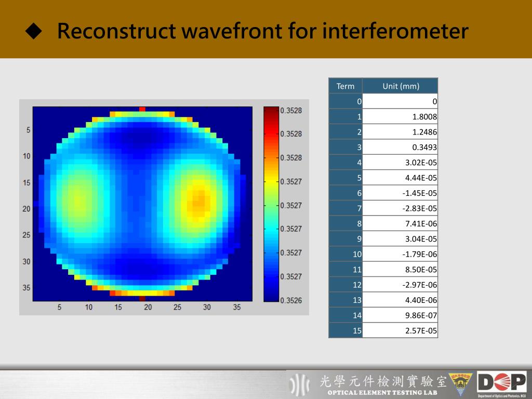
Task: Select the Term cell labeled '10'
Action: [345, 254]
